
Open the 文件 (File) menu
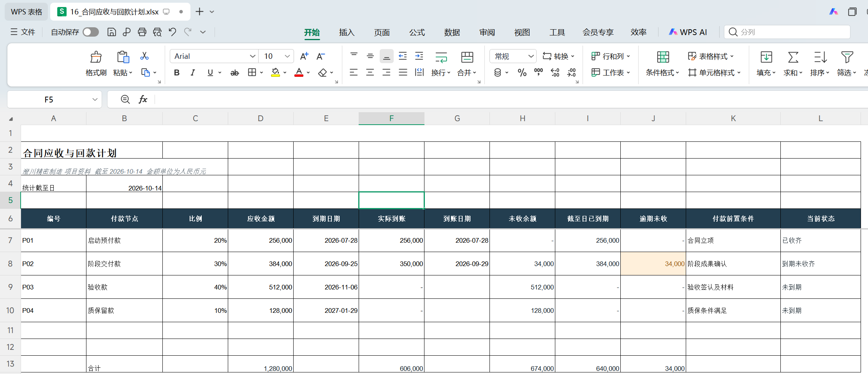pyautogui.click(x=23, y=32)
